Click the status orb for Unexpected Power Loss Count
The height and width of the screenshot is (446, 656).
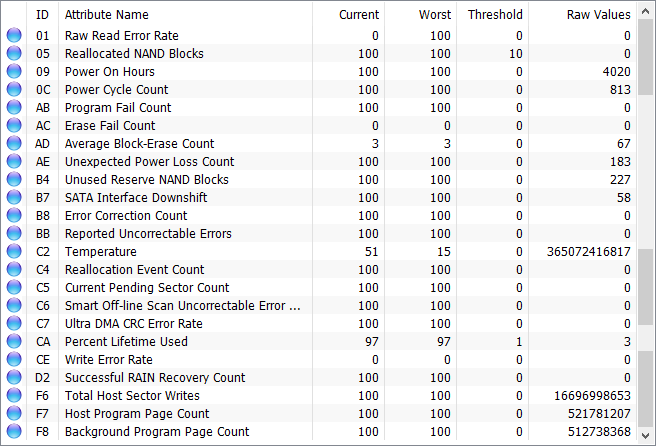tap(14, 161)
